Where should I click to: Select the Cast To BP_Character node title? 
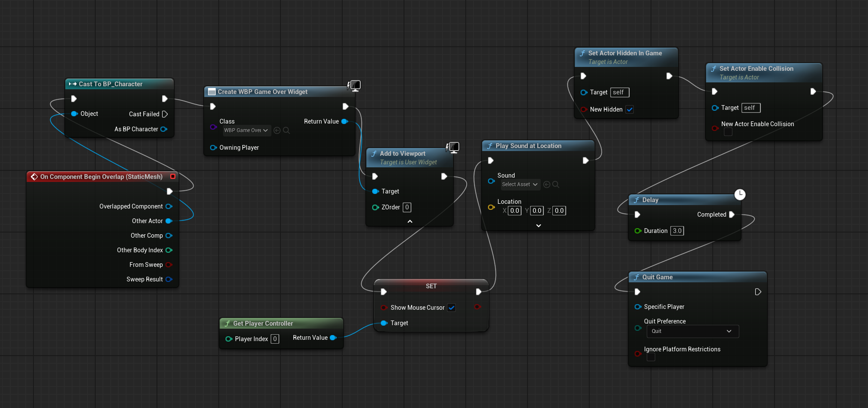111,84
